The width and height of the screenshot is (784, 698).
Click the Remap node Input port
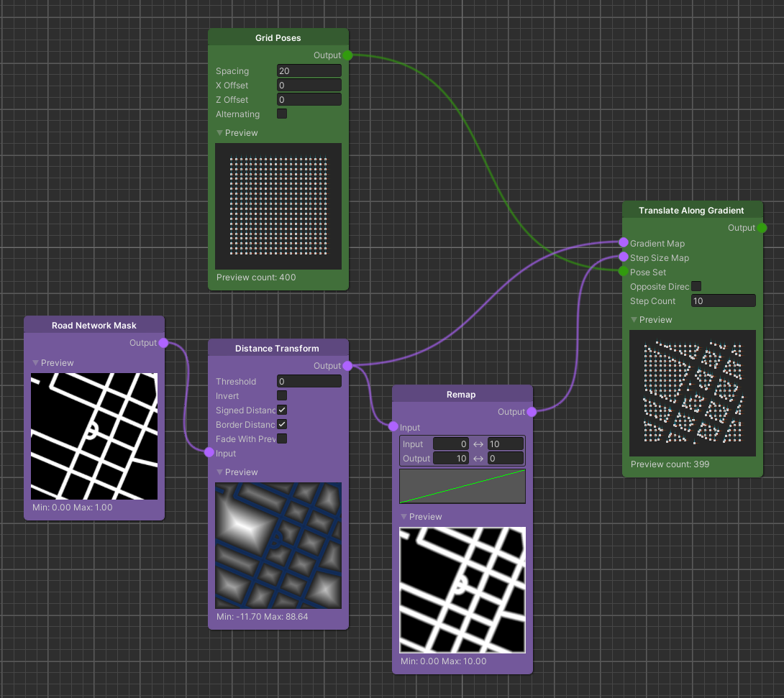pyautogui.click(x=393, y=427)
